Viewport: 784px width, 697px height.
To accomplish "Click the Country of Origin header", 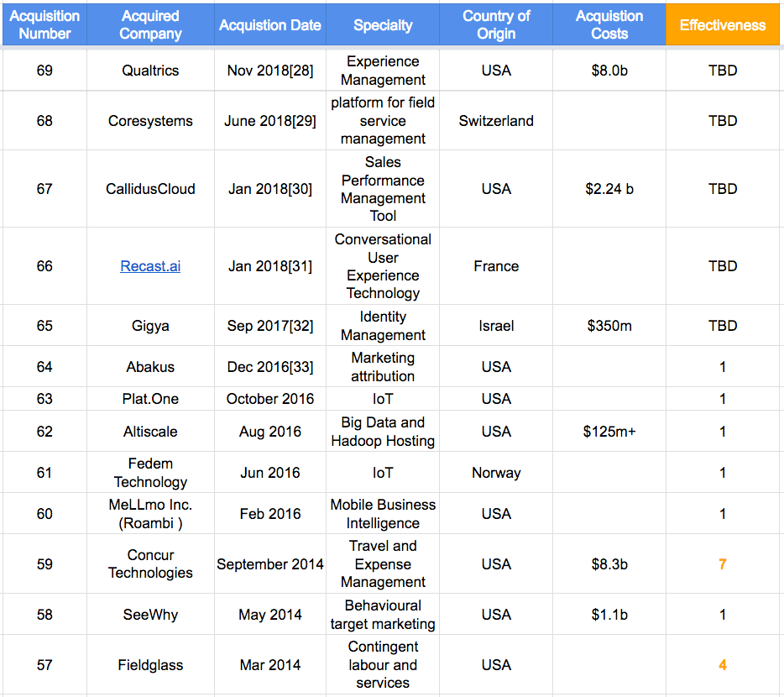I will (496, 24).
